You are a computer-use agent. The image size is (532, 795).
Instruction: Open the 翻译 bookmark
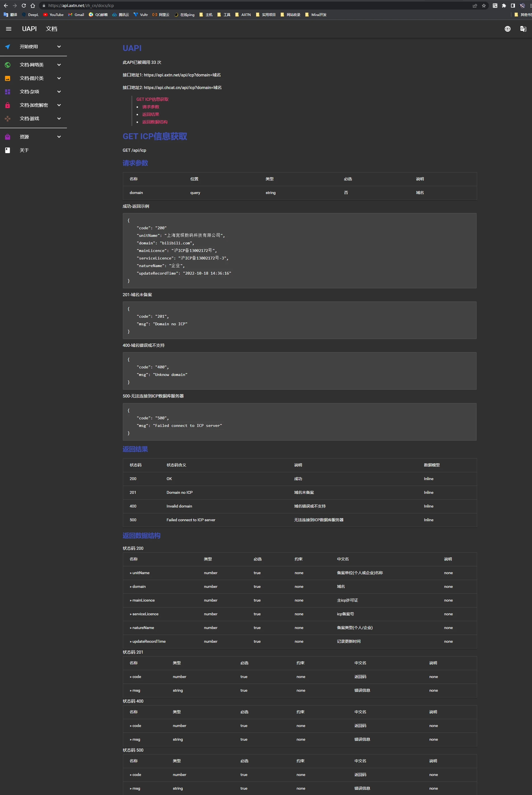coord(10,15)
